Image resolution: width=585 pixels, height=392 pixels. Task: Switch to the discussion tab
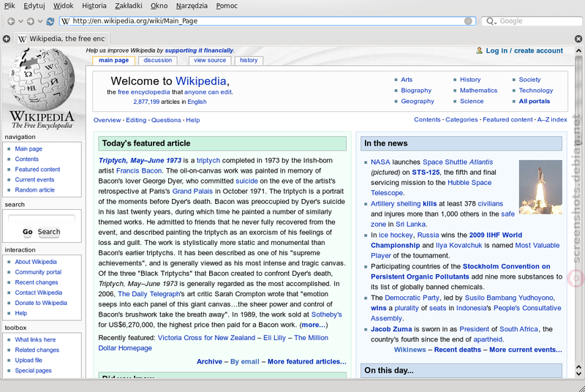(158, 61)
